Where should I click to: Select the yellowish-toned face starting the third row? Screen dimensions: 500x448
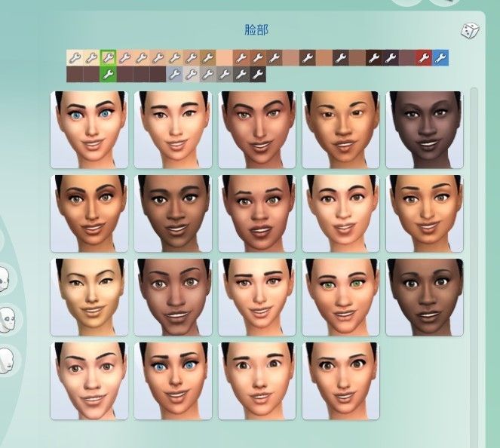(x=89, y=297)
